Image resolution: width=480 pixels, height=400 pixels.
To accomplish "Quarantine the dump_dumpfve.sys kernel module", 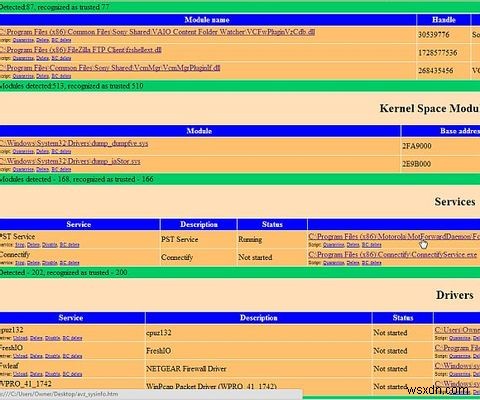I will 23,152.
